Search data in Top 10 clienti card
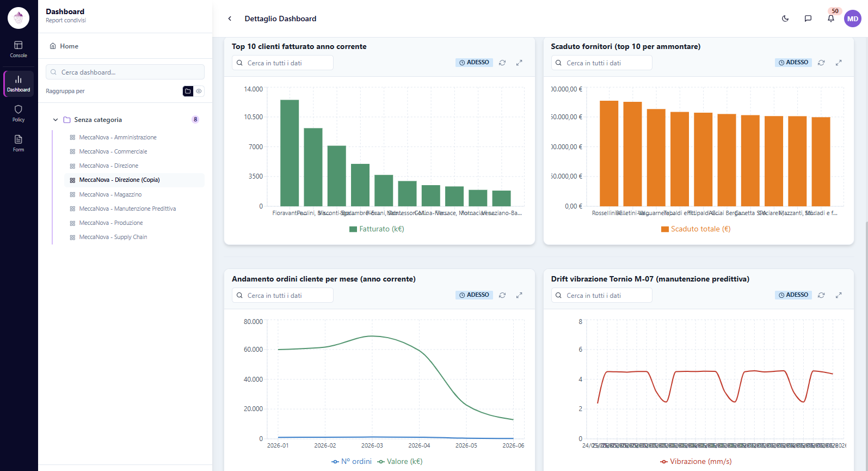 point(282,63)
